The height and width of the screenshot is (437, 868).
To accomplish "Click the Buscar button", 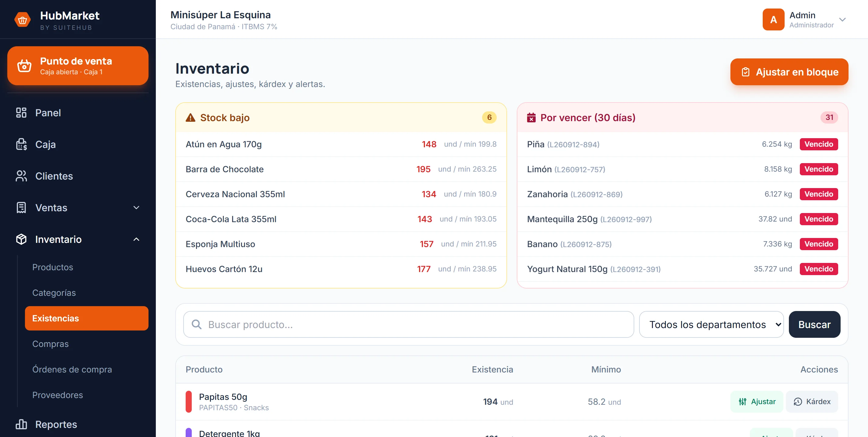I will pos(814,324).
